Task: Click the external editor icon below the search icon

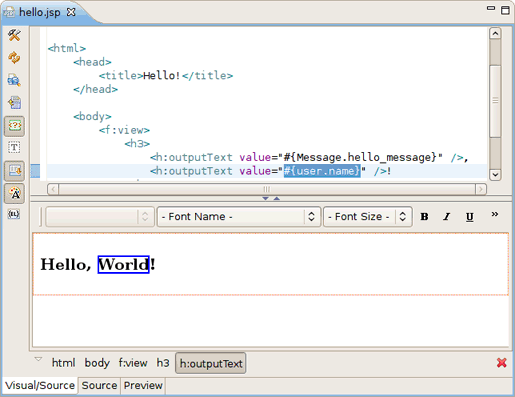Action: click(x=14, y=103)
